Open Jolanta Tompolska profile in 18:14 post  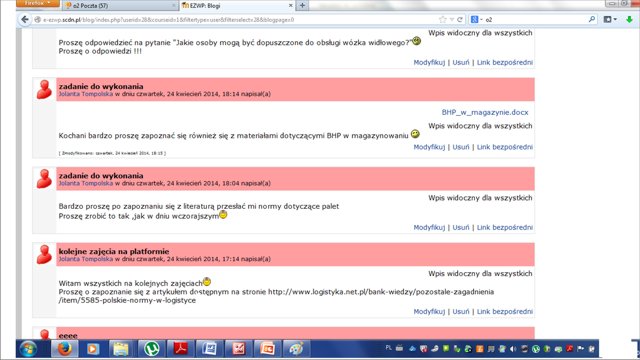pyautogui.click(x=86, y=94)
